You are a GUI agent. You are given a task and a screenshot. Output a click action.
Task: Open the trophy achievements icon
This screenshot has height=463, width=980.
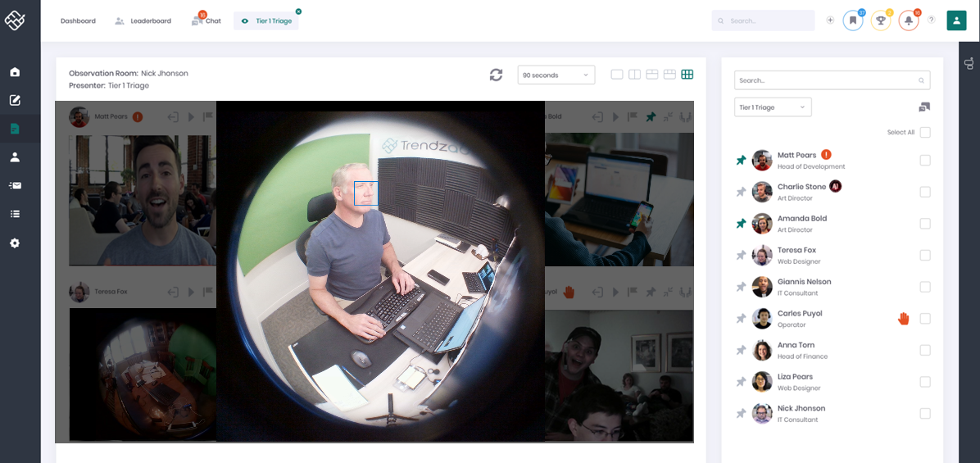click(881, 20)
